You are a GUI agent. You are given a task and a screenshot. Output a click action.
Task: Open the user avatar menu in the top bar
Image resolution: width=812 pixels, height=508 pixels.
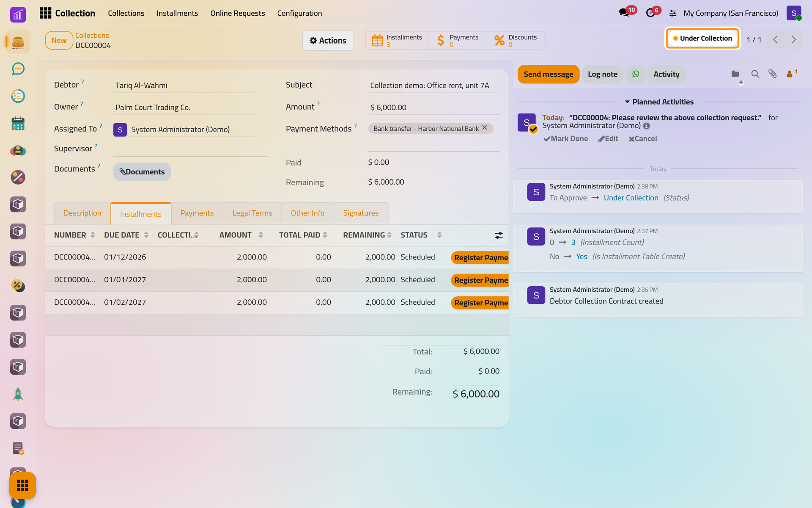794,13
